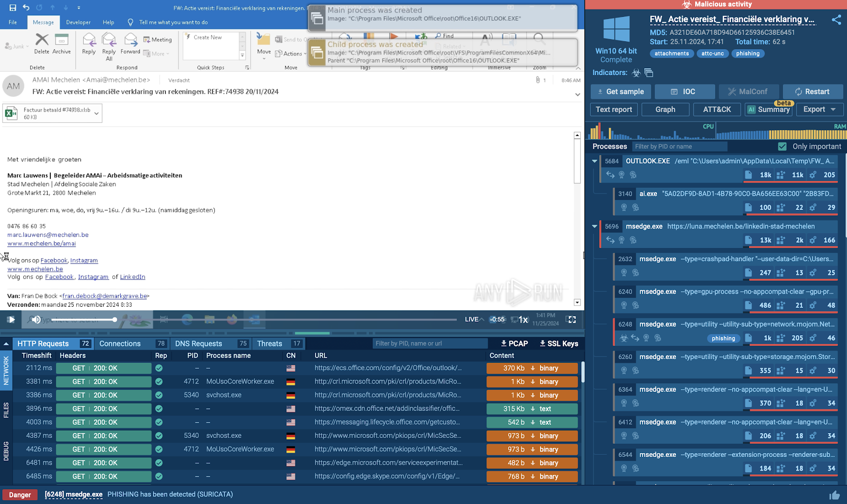The image size is (847, 504).
Task: Download the PCAP file
Action: coord(515,344)
